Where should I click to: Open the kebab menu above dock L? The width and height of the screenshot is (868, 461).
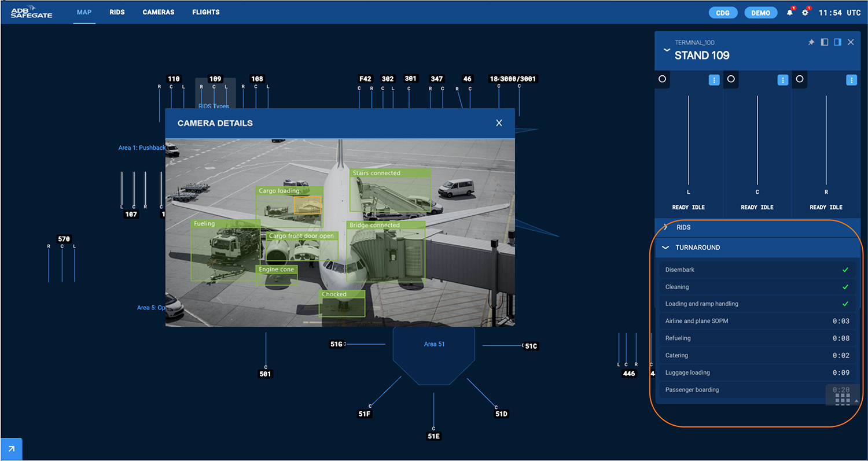click(x=714, y=80)
